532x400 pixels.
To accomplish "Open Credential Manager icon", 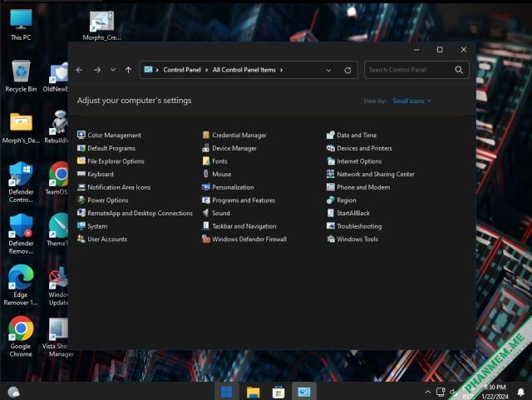I will coord(206,135).
